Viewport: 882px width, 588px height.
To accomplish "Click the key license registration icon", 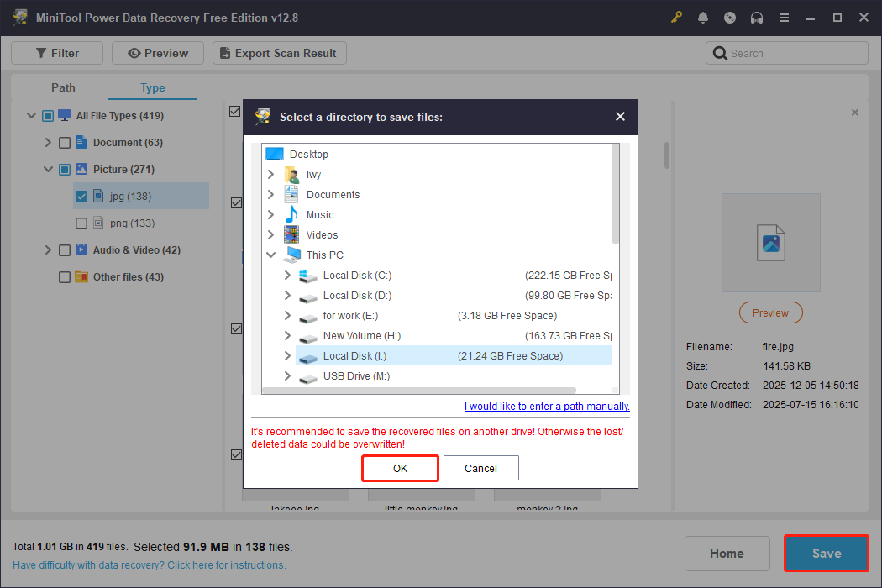I will click(x=676, y=17).
